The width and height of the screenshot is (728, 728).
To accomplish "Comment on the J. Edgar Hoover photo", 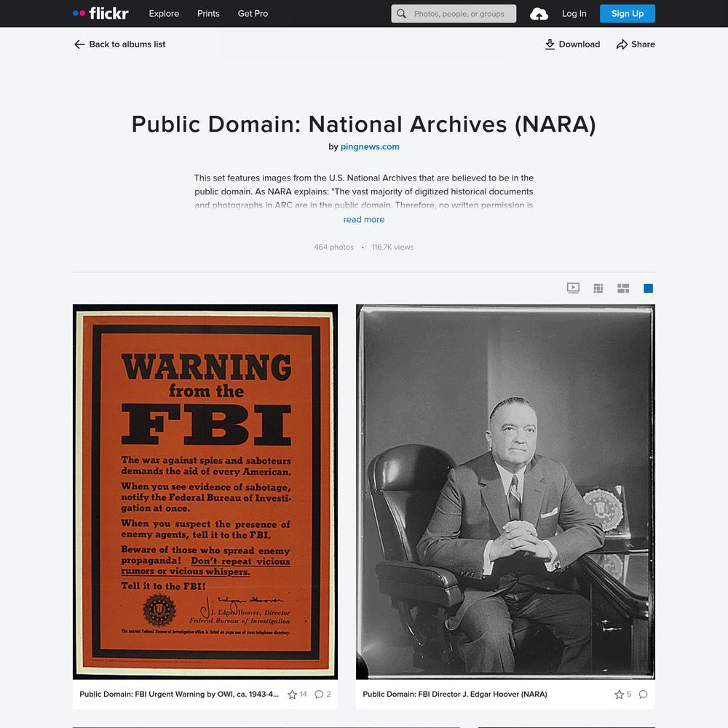I will [x=643, y=695].
